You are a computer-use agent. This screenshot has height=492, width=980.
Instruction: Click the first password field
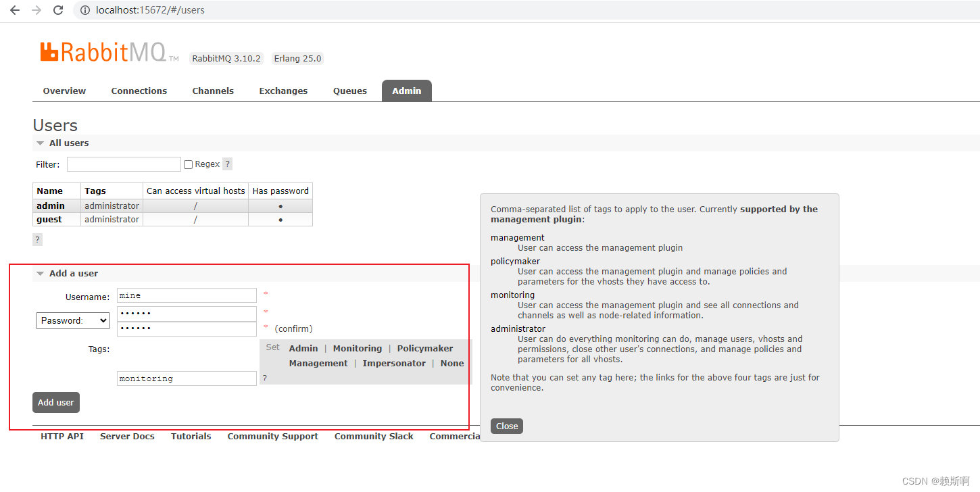coord(187,314)
